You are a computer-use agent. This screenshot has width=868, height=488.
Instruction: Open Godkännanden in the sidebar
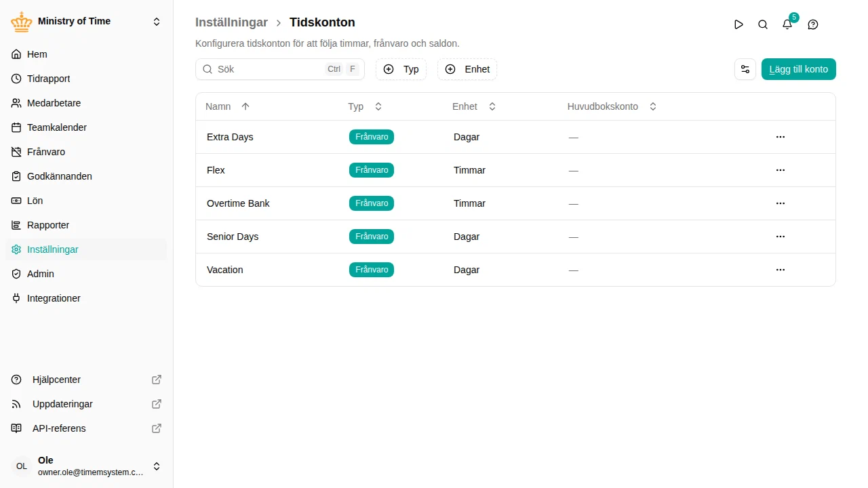(x=86, y=176)
